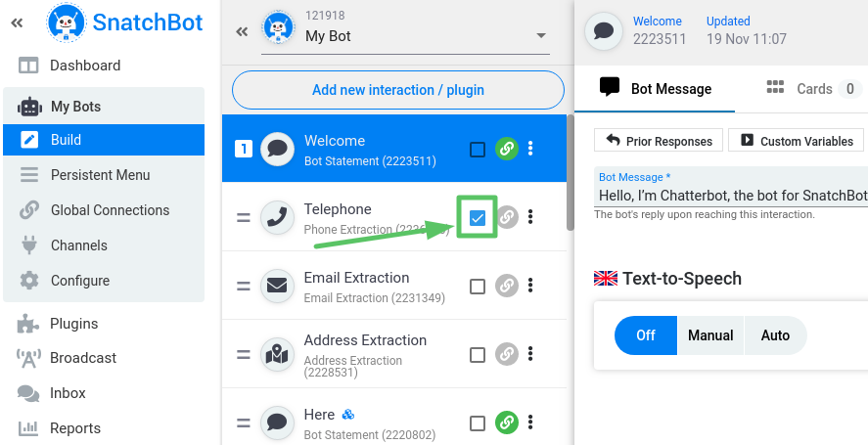Check the Here interaction checkbox
The height and width of the screenshot is (445, 868).
tap(478, 423)
